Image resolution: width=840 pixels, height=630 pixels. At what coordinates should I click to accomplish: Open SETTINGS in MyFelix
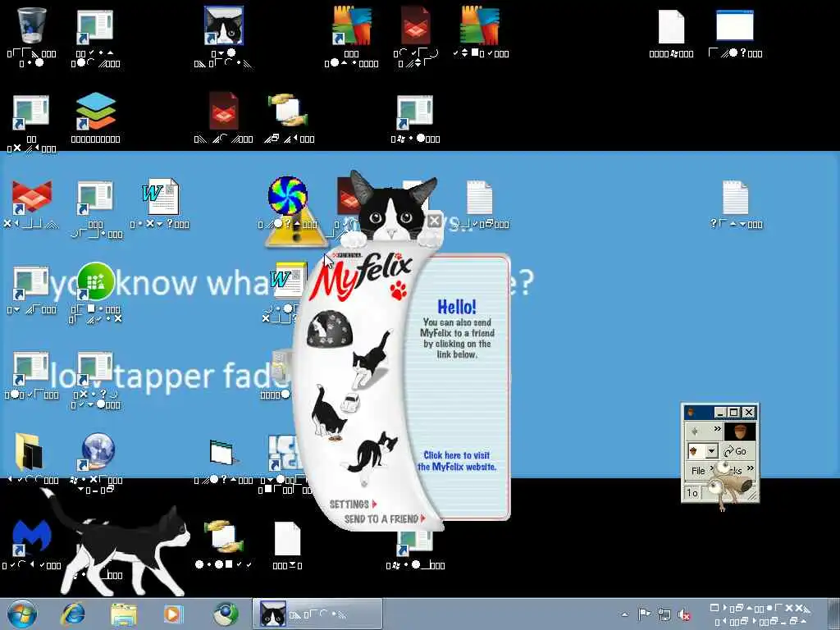point(353,504)
